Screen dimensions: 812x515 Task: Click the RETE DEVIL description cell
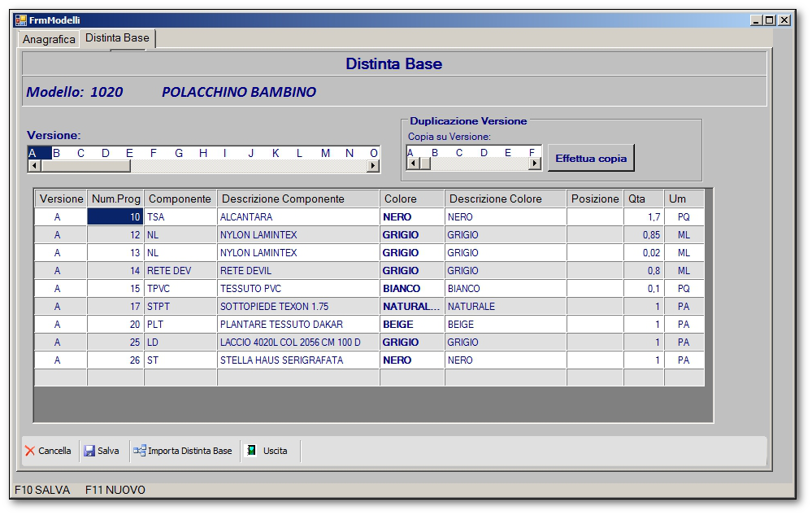click(x=298, y=271)
